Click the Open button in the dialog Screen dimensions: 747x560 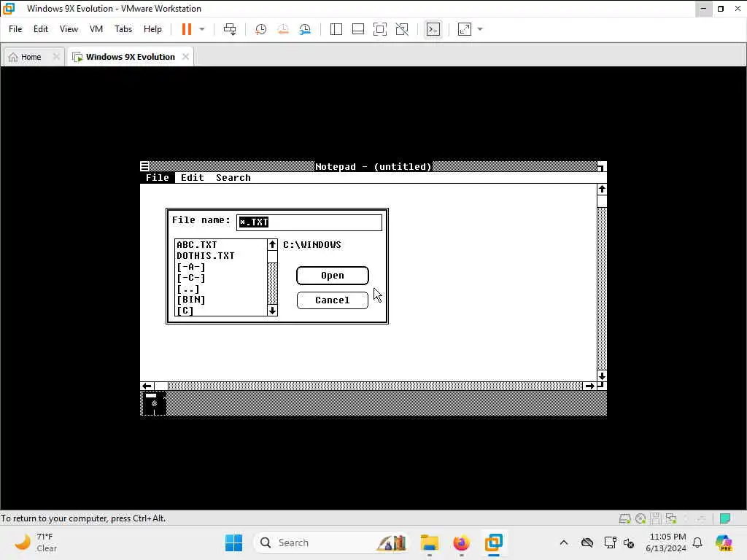coord(333,276)
